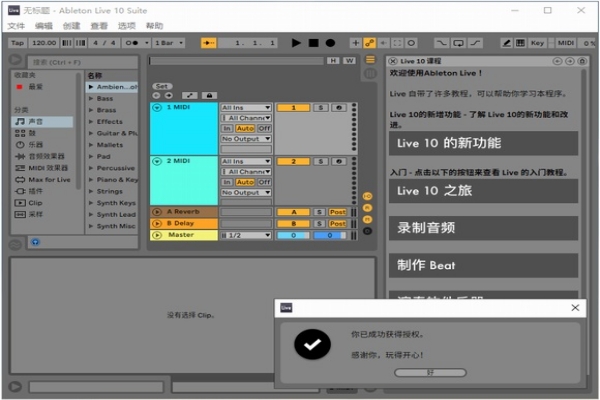Click the browser search field
This screenshot has height=400, width=600.
point(82,62)
